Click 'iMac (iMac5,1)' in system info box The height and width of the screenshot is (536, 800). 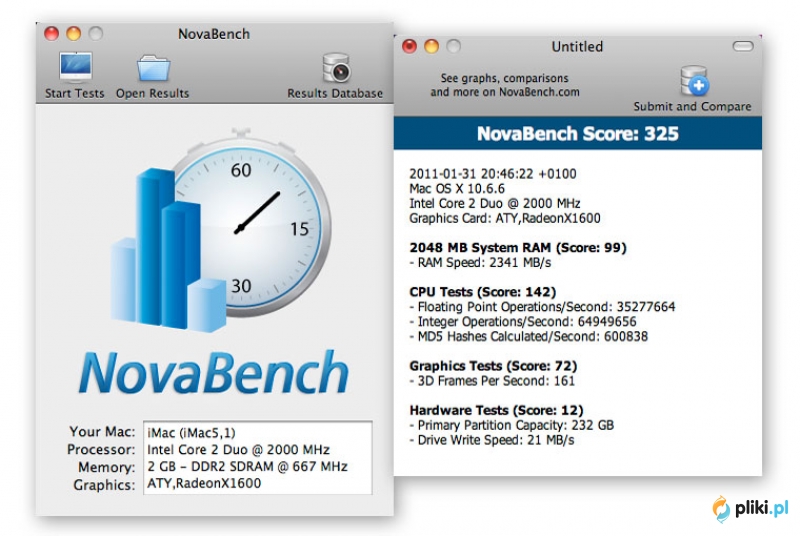point(191,433)
